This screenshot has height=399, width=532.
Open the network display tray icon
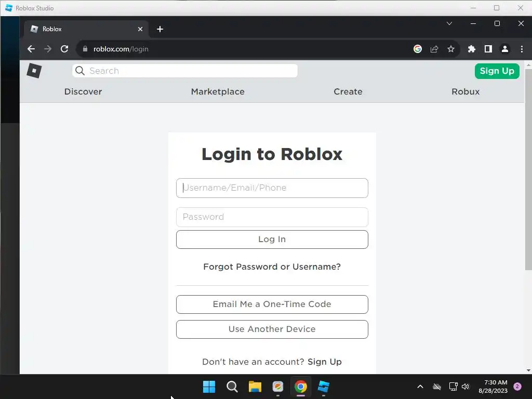click(x=453, y=387)
